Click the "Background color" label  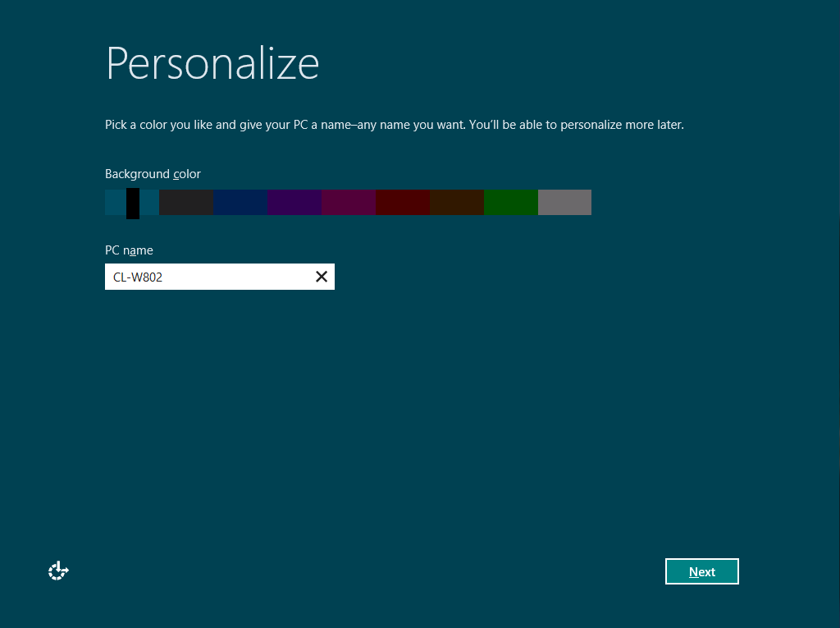point(153,174)
